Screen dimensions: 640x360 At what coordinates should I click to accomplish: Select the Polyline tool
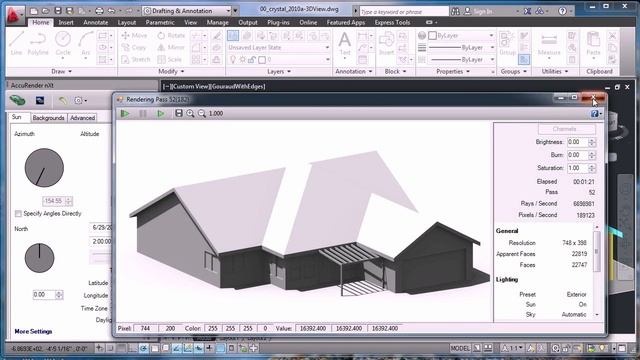click(x=38, y=43)
